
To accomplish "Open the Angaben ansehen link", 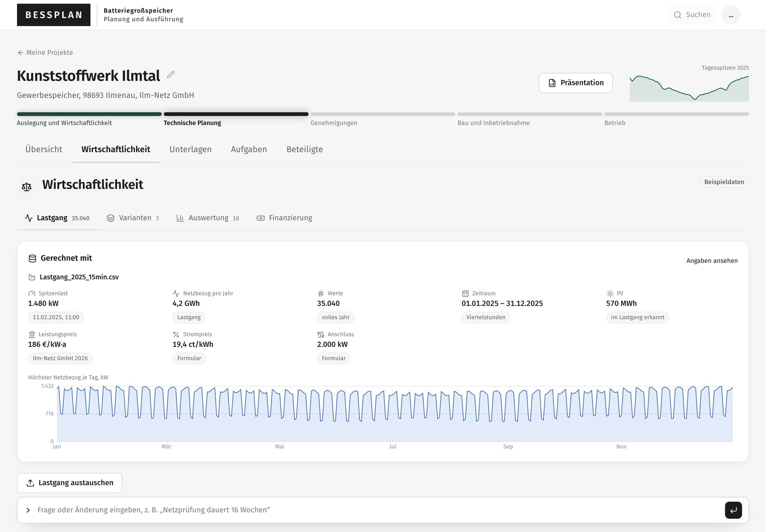I will point(712,261).
